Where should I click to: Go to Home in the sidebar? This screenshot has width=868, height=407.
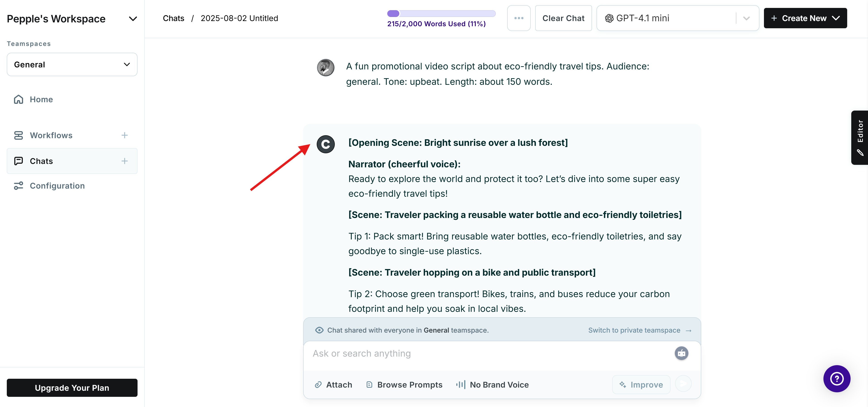(x=41, y=99)
